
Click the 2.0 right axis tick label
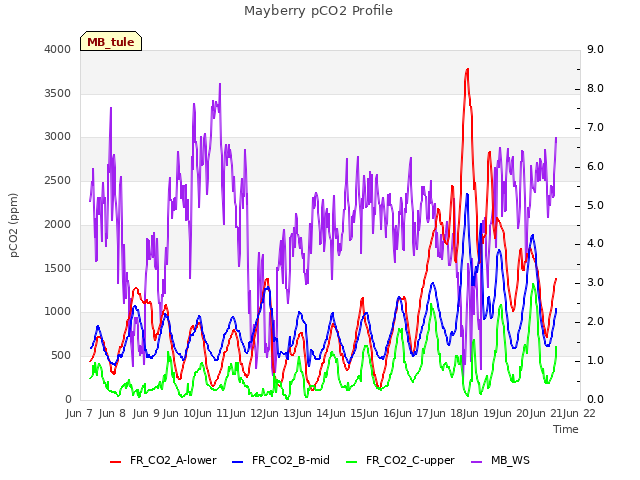595,322
